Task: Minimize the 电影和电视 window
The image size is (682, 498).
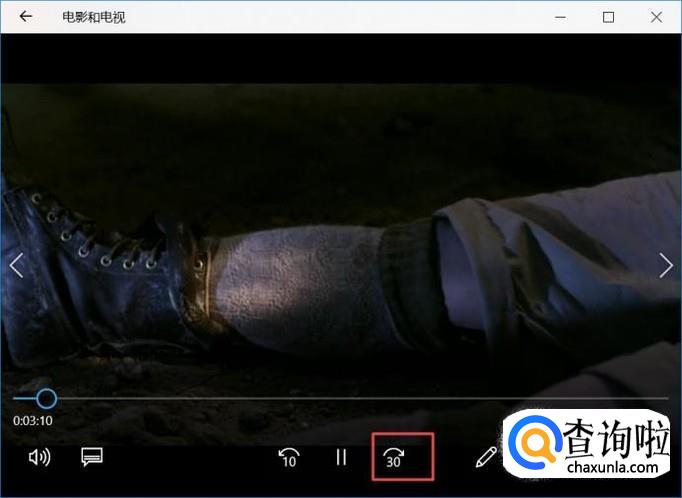Action: coord(561,17)
